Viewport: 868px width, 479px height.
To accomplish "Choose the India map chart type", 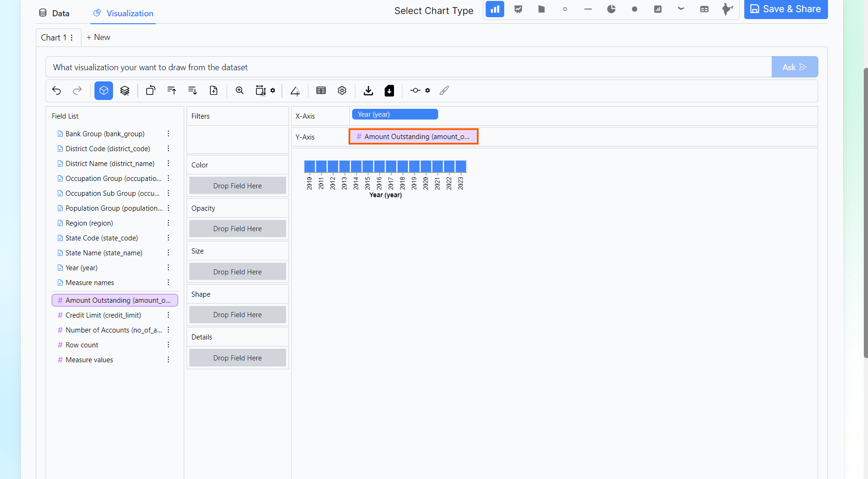I will click(x=727, y=9).
